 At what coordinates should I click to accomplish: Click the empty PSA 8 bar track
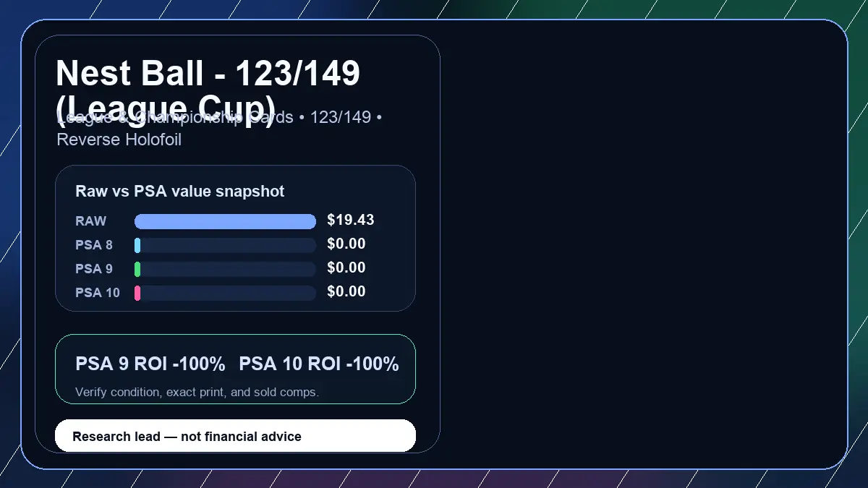click(225, 245)
